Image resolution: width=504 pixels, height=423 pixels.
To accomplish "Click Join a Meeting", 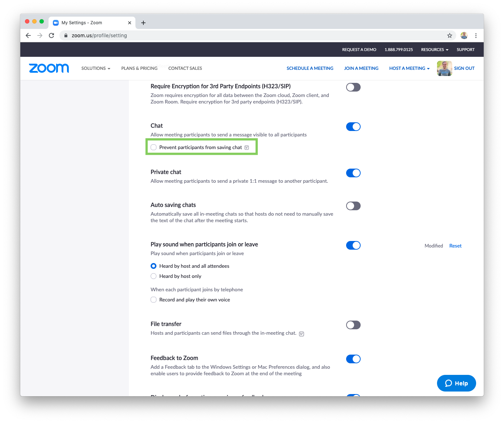I will (x=361, y=68).
